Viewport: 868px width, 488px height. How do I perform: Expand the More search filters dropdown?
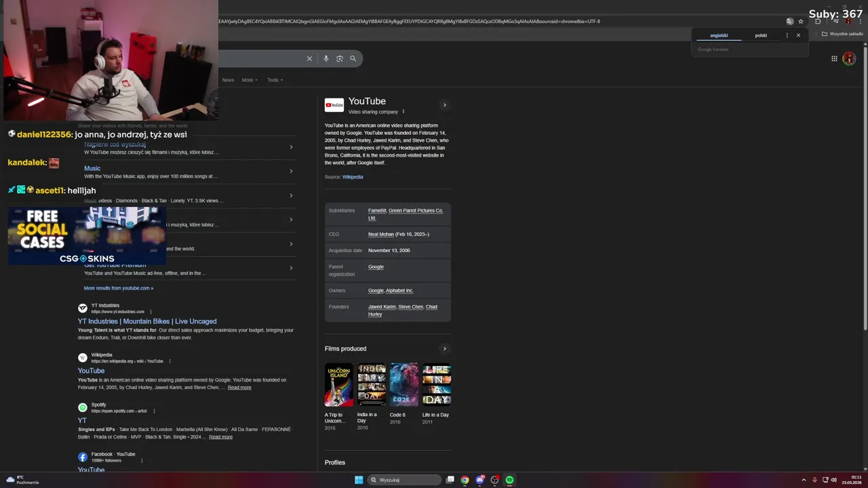(x=250, y=80)
